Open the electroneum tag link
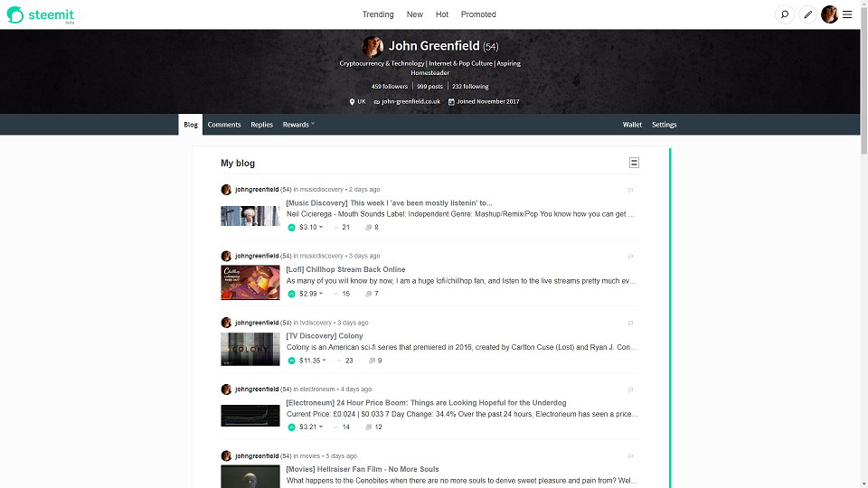This screenshot has height=488, width=868. tap(317, 389)
